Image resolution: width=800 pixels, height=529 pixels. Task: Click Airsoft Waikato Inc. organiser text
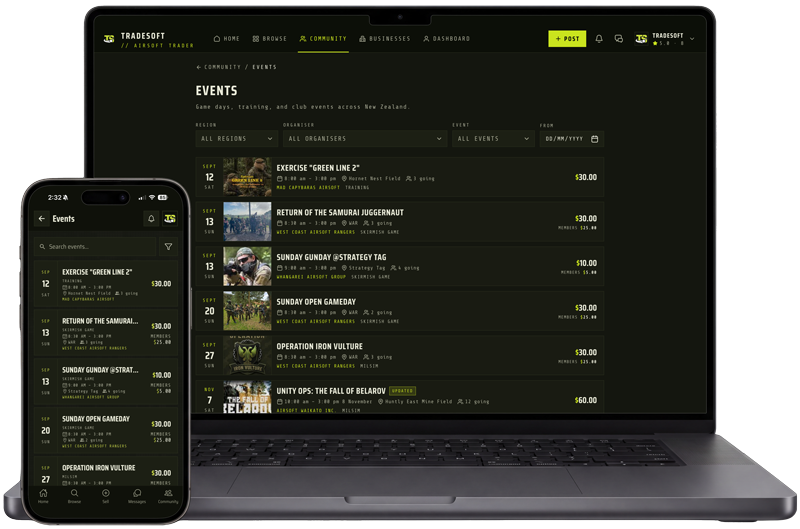point(306,410)
